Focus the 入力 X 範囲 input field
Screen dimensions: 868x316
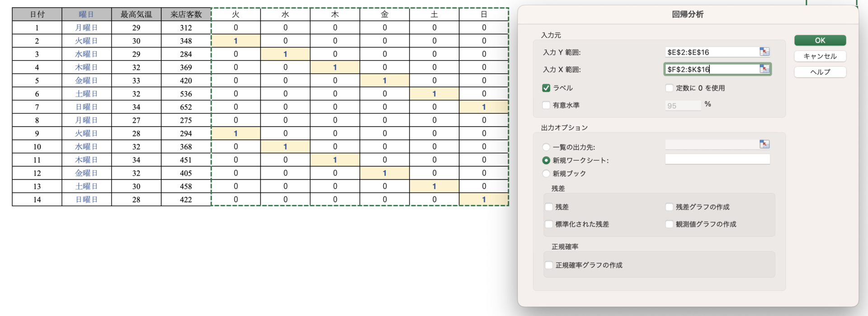click(x=712, y=69)
